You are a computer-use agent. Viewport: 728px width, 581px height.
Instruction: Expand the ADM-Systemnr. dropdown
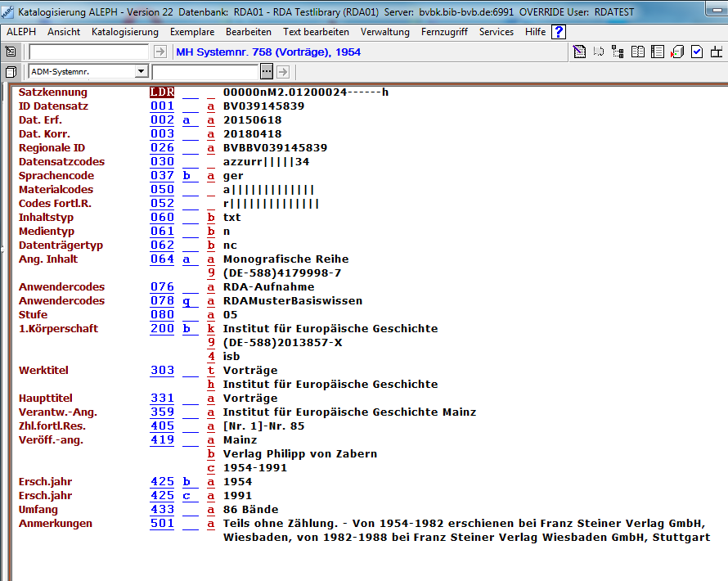click(x=141, y=72)
